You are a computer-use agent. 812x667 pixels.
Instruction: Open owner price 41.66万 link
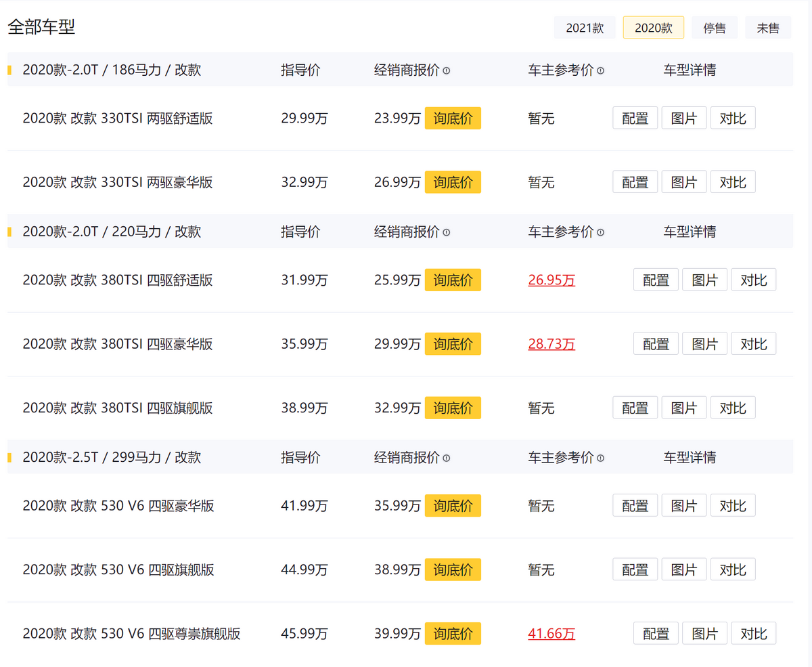click(551, 634)
